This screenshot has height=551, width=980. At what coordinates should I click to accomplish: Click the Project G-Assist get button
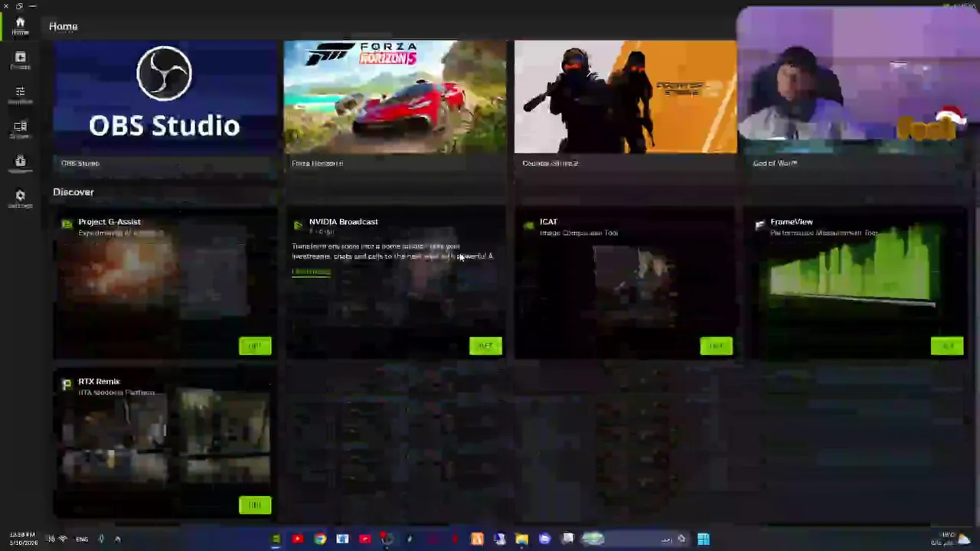coord(255,346)
